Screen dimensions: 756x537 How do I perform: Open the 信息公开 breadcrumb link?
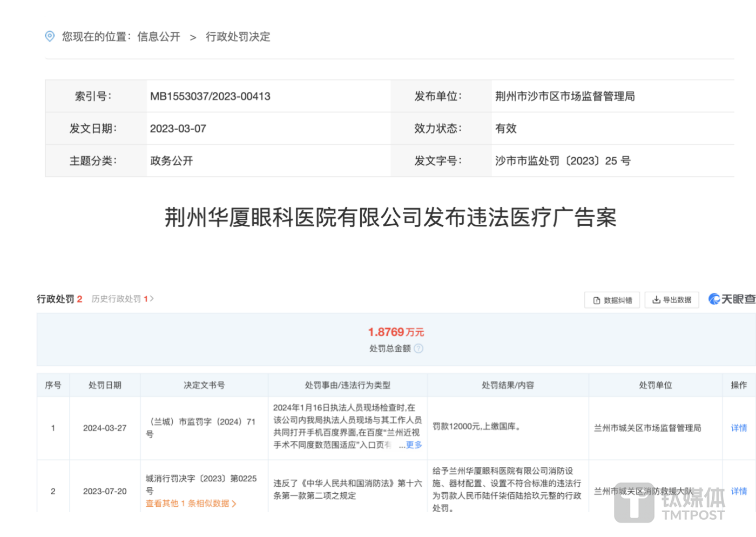pyautogui.click(x=158, y=37)
